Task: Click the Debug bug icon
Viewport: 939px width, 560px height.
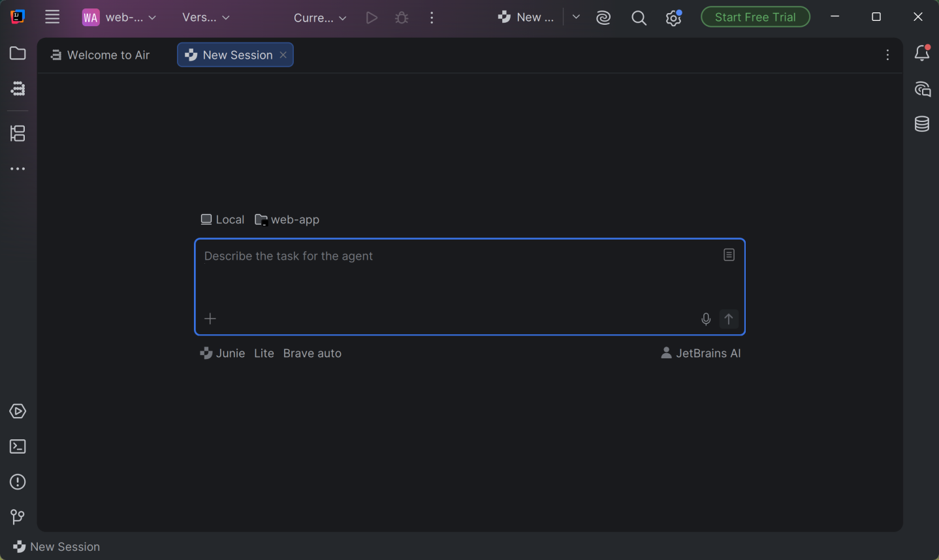Action: [x=402, y=18]
